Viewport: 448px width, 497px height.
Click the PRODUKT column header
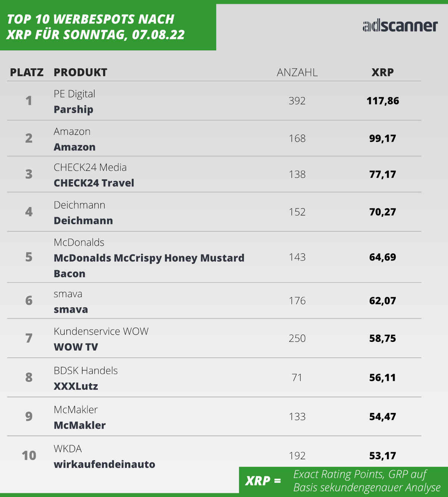80,72
